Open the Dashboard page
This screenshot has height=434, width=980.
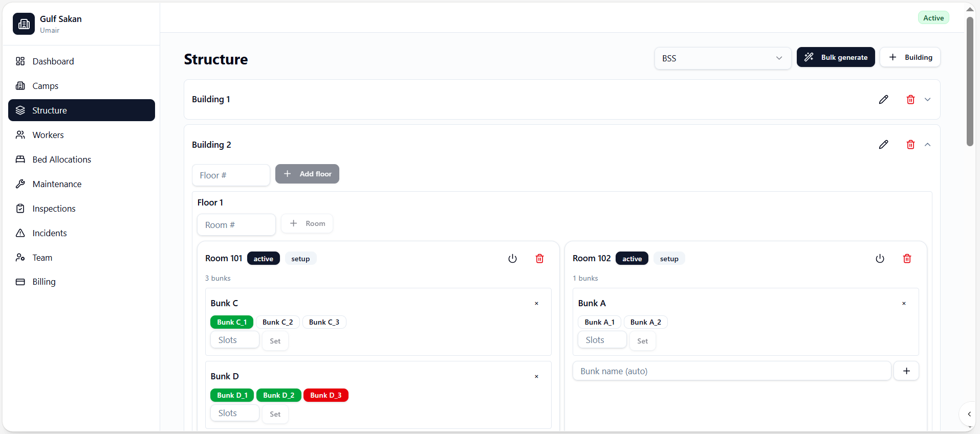(x=81, y=61)
